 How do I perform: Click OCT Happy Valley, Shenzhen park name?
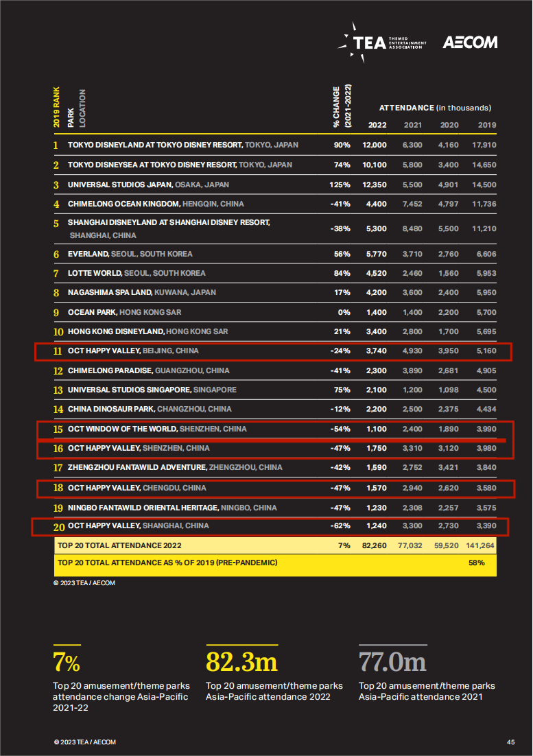pos(139,448)
